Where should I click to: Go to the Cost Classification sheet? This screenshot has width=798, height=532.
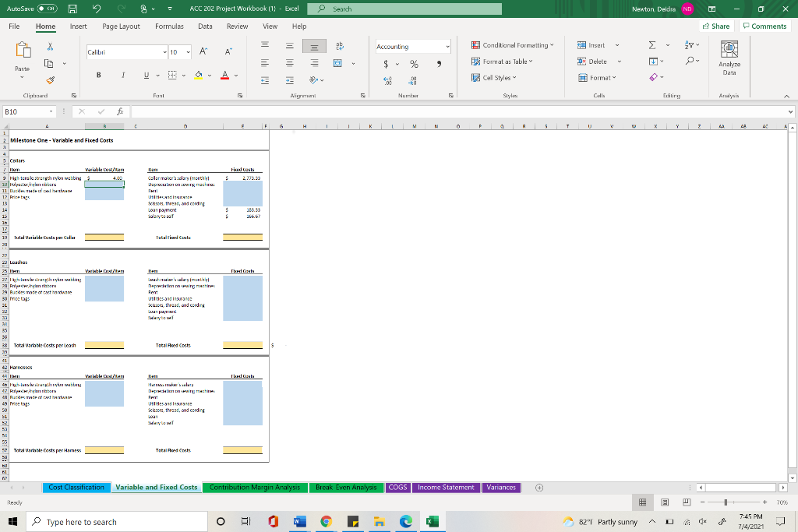[76, 488]
